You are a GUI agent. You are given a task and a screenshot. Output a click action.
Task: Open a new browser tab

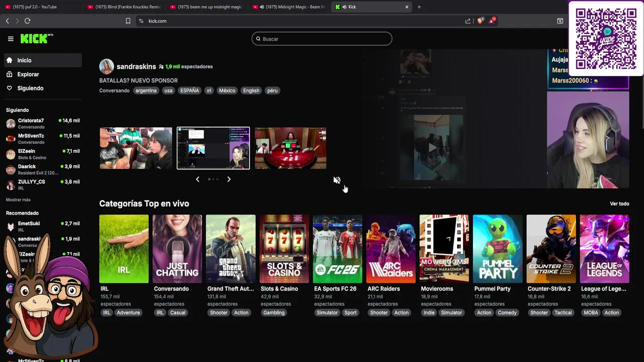click(419, 7)
